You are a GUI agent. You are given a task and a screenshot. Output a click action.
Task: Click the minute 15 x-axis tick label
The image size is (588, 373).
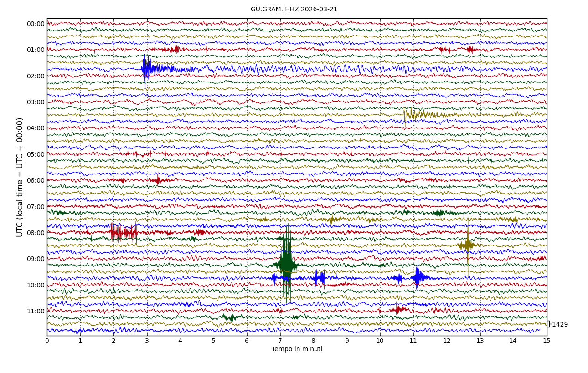coord(547,341)
